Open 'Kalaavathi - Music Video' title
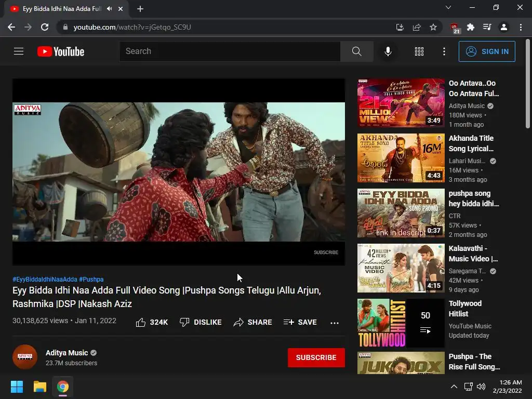Viewport: 532px width, 399px height. coord(473,254)
